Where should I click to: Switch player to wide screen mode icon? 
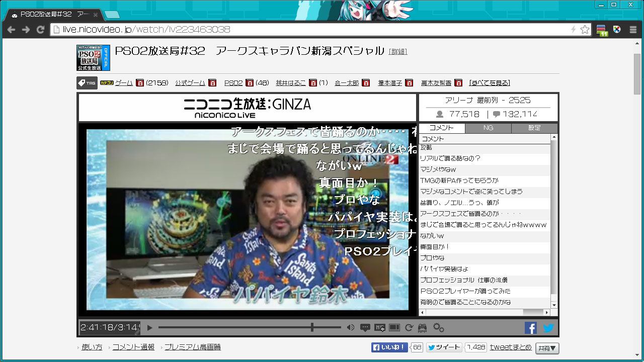click(x=394, y=328)
